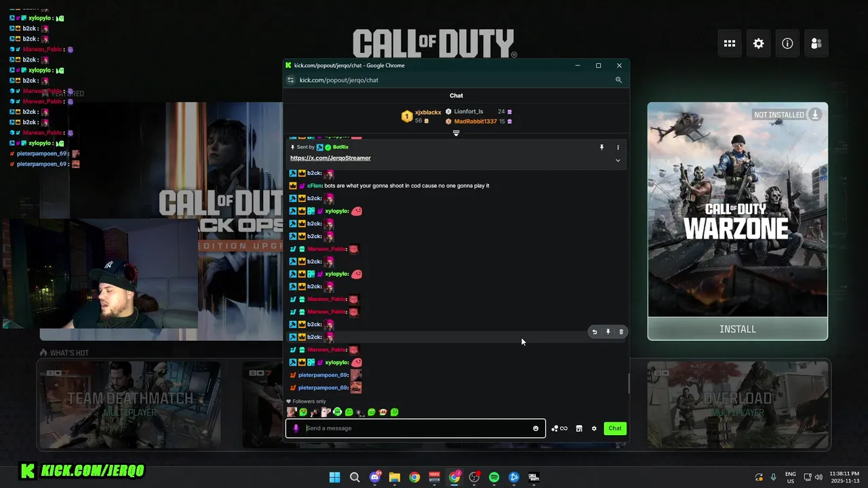Open the chat shop storefront icon
868x488 pixels.
click(x=579, y=428)
